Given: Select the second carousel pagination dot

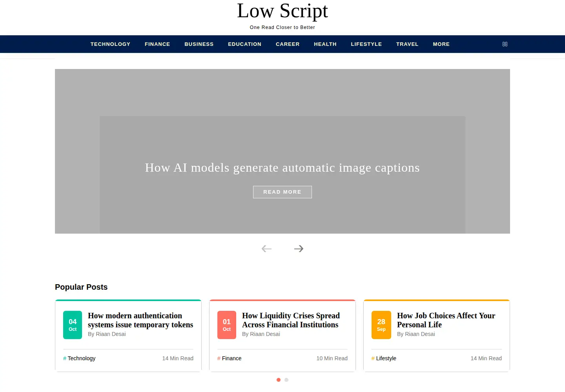Looking at the screenshot, I should click(286, 380).
